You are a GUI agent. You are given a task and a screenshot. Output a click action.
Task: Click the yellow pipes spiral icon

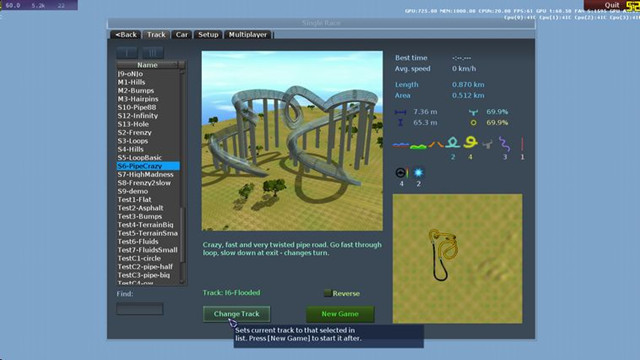tap(470, 142)
